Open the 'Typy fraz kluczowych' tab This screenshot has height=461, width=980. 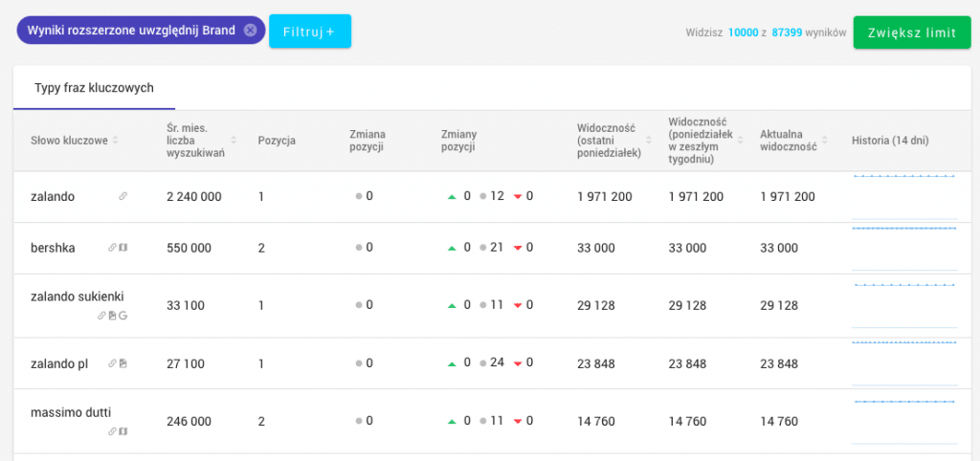tap(95, 88)
